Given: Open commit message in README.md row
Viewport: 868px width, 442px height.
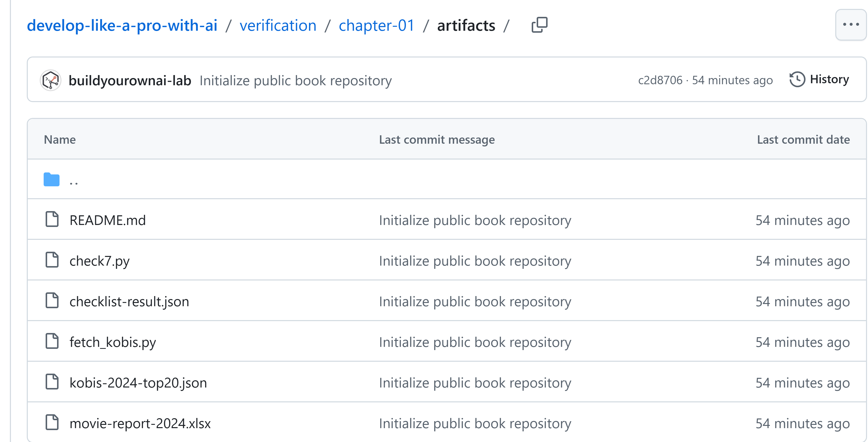Looking at the screenshot, I should tap(475, 221).
